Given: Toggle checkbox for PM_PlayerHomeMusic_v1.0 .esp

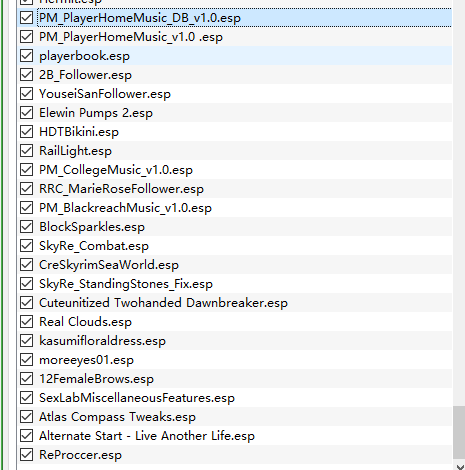Looking at the screenshot, I should pos(26,37).
